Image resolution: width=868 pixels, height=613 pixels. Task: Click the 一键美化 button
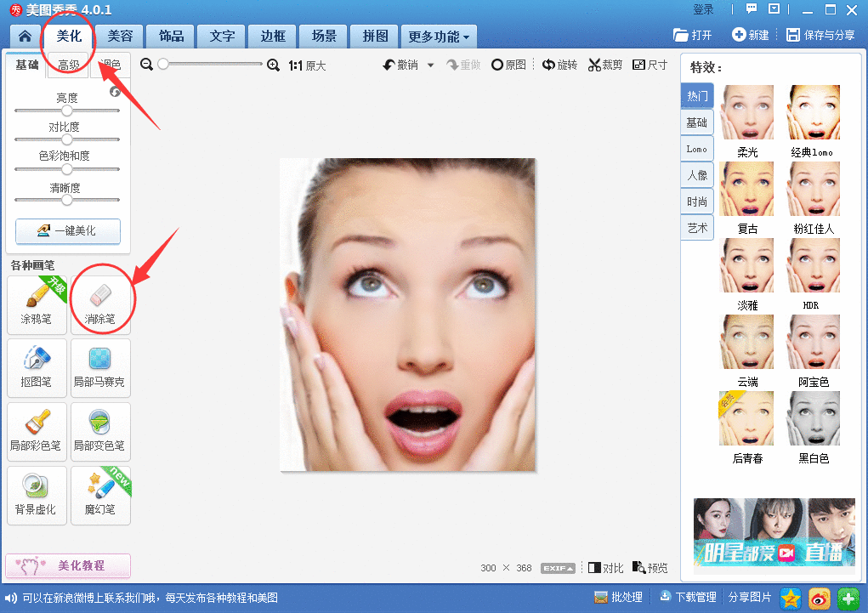[x=68, y=230]
